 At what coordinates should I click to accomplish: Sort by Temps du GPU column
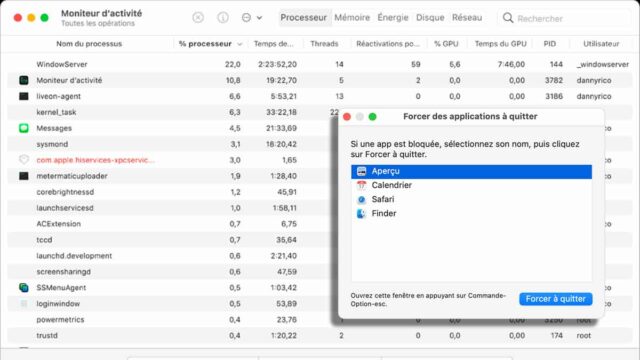pos(500,44)
